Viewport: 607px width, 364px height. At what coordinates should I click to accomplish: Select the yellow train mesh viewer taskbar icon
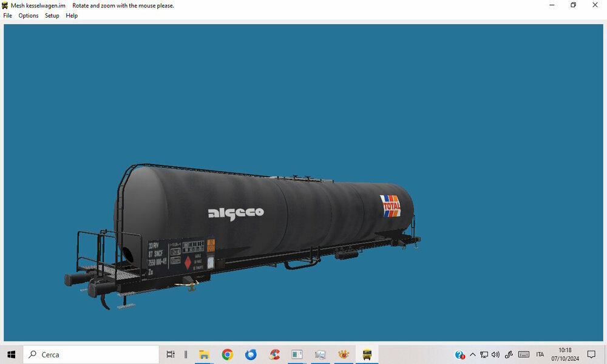pyautogui.click(x=367, y=354)
